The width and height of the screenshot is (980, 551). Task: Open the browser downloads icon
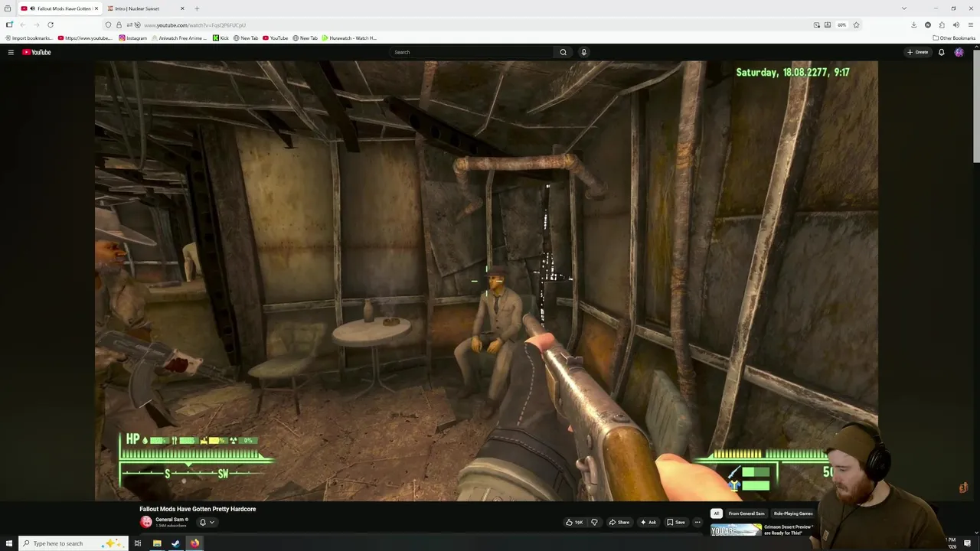913,24
